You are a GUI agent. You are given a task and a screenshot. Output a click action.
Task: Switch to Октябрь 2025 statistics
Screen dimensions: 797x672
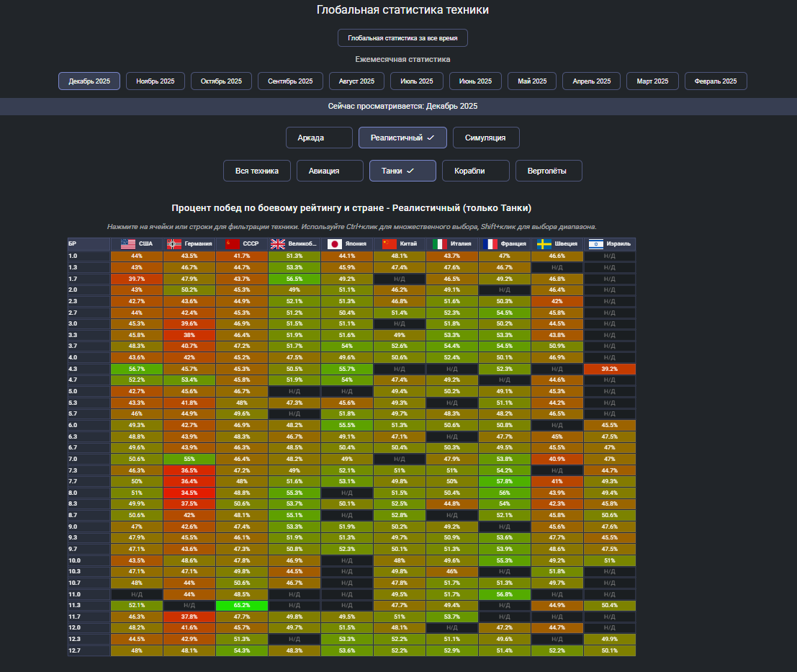coord(221,81)
